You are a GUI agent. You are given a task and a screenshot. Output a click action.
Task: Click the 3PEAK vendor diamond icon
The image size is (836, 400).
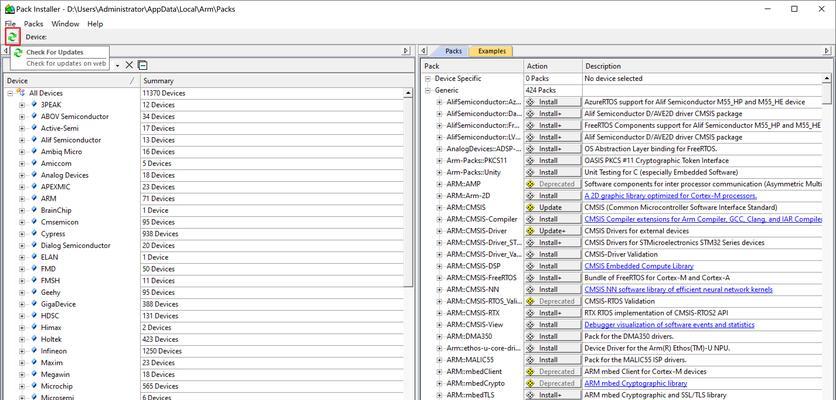point(34,105)
